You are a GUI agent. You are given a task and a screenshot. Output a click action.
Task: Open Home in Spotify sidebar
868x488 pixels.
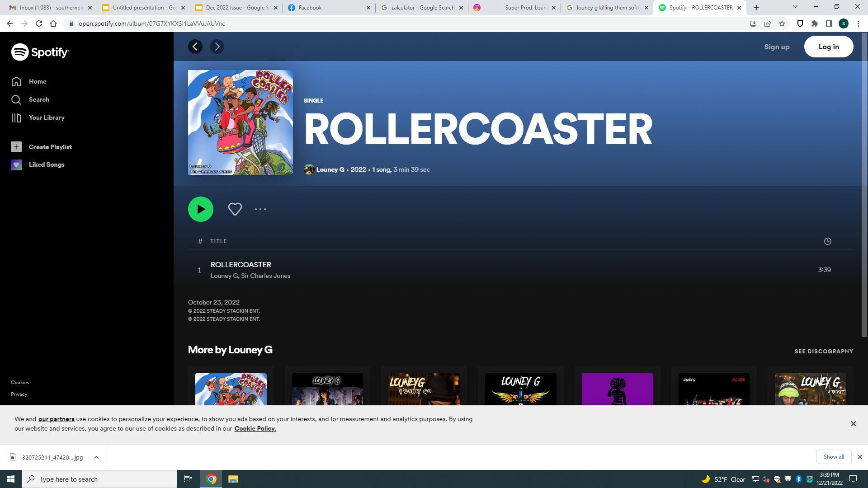tap(38, 81)
